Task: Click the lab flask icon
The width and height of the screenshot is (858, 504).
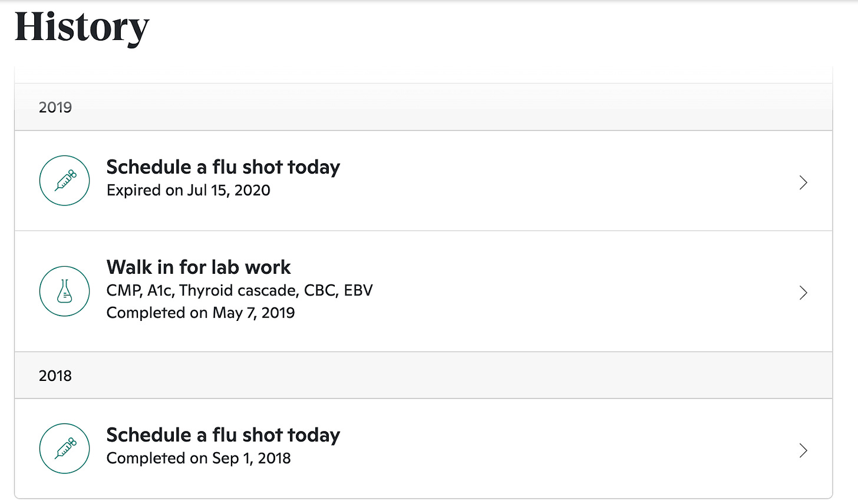Action: tap(64, 291)
